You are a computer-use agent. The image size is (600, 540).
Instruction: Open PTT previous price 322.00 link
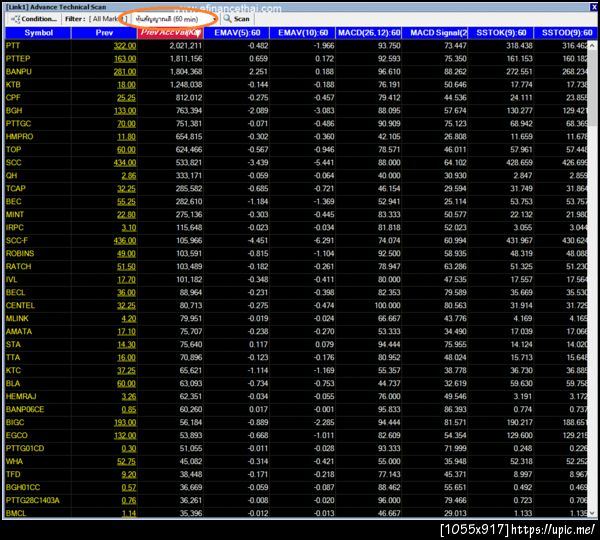[x=125, y=46]
